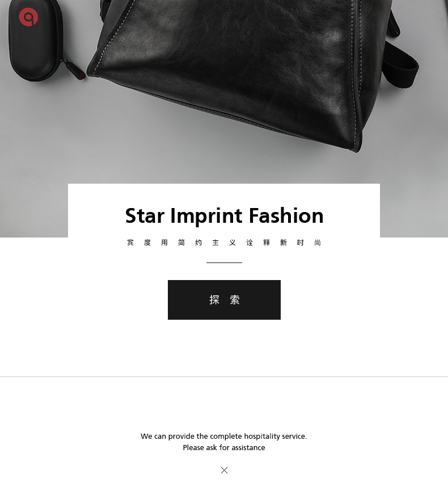Click the "Please ask for assistance" line
The height and width of the screenshot is (500, 448).
(224, 448)
